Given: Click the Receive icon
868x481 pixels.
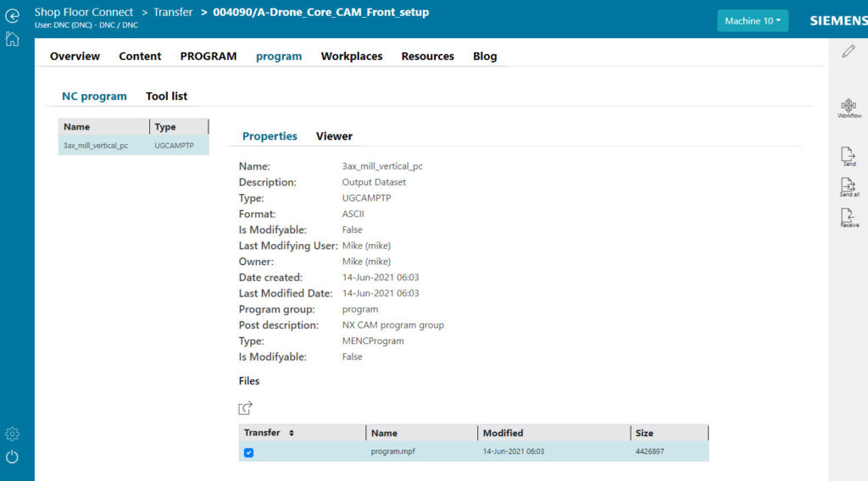Looking at the screenshot, I should tap(849, 218).
